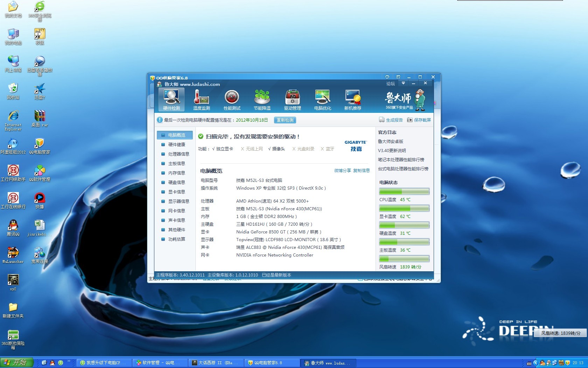
Task: Open the 迅雷7 desktop icon
Action: click(40, 91)
